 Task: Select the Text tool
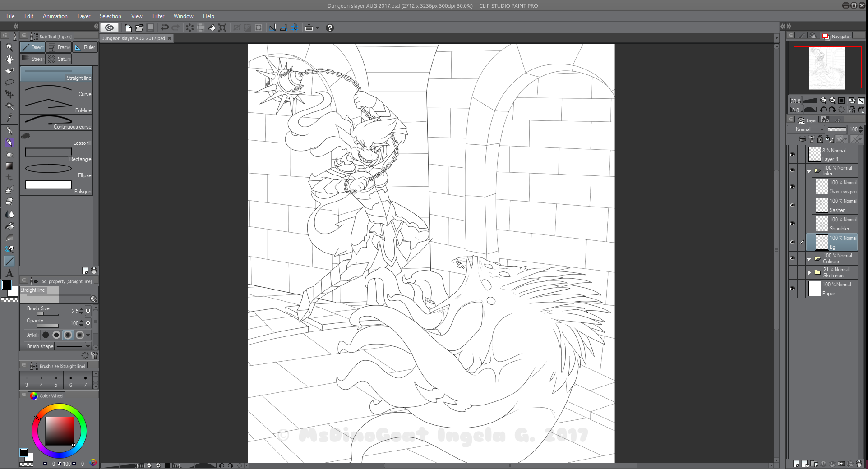click(x=9, y=273)
